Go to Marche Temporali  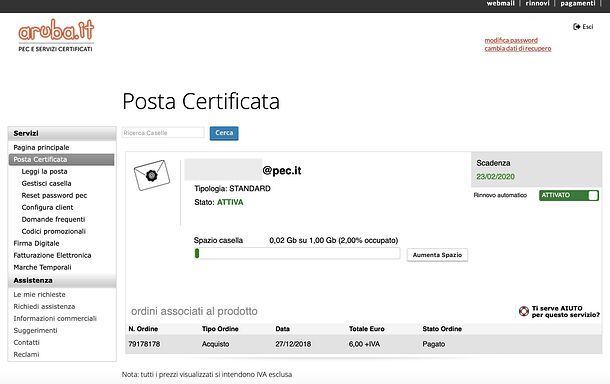(x=42, y=267)
